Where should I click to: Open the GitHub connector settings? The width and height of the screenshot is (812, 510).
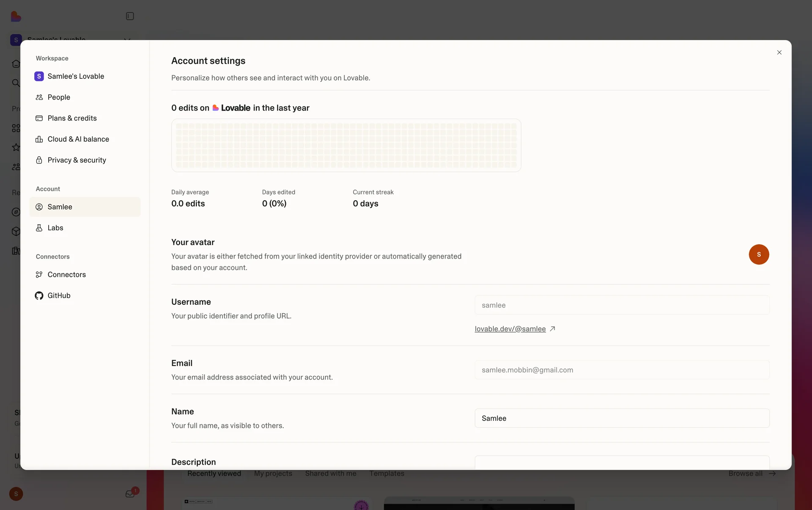(x=59, y=295)
